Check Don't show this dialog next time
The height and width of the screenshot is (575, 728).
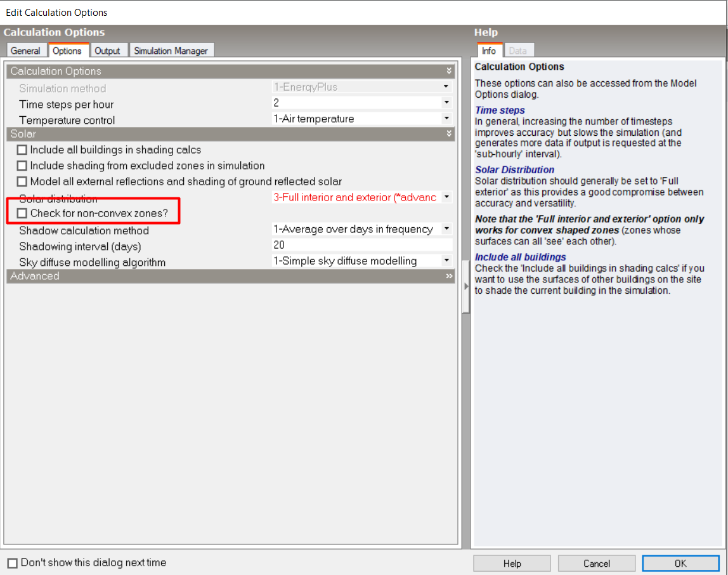[13, 563]
